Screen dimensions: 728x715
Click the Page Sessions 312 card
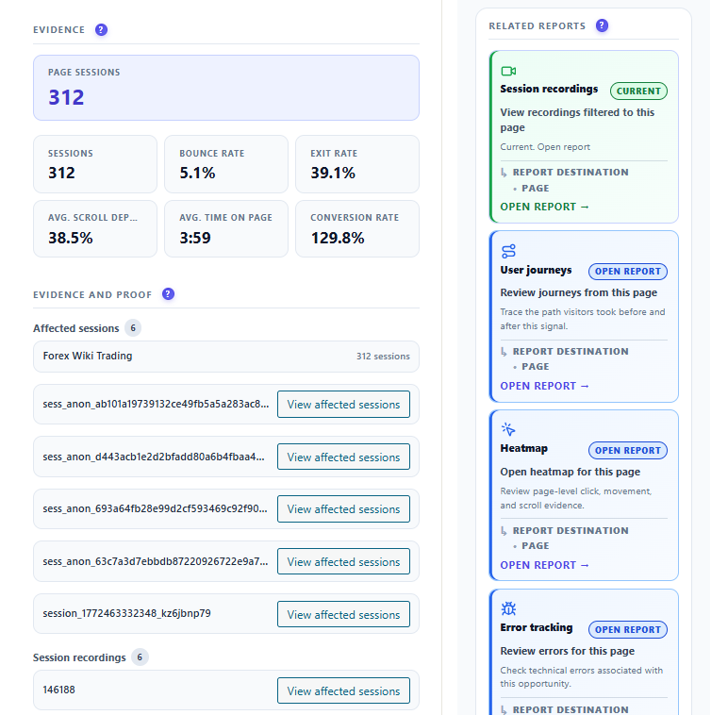(226, 88)
